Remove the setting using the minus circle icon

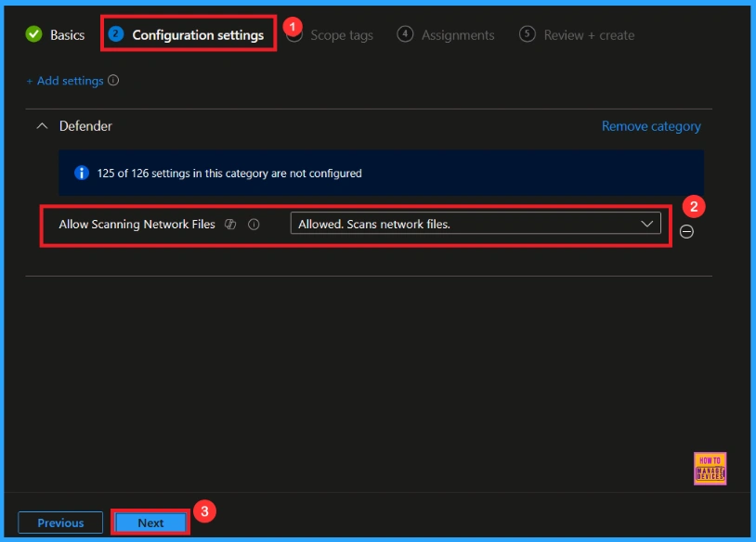click(x=686, y=232)
